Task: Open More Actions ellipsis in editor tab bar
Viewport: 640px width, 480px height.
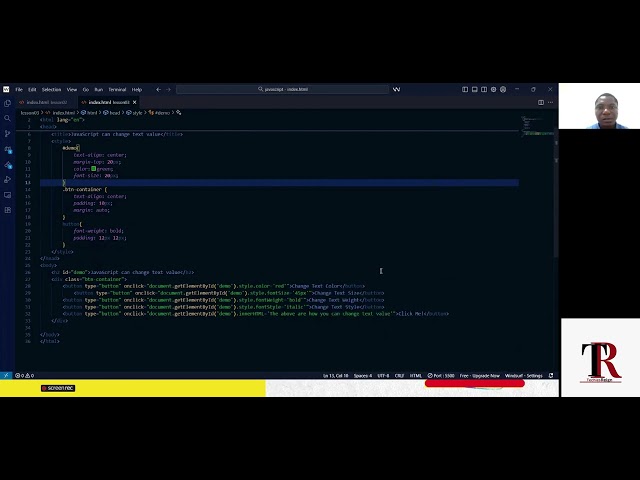Action: 550,102
